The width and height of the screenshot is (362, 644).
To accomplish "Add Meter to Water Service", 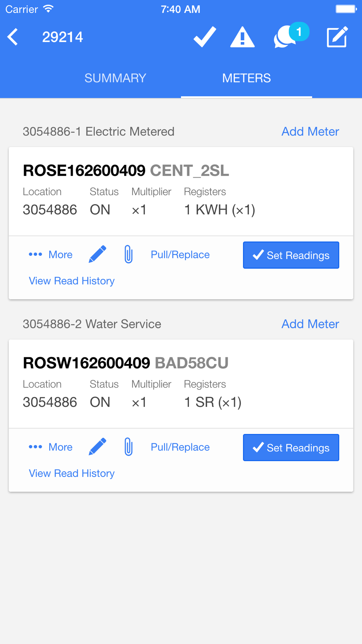I will pos(310,324).
